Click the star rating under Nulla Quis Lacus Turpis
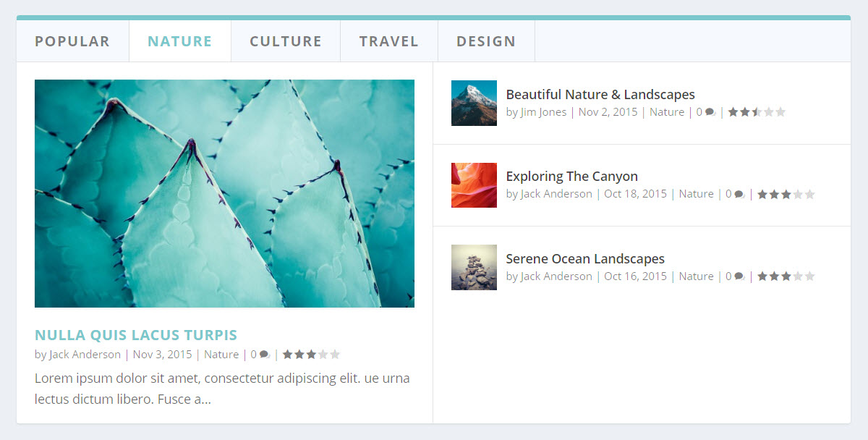The image size is (868, 440). point(311,355)
